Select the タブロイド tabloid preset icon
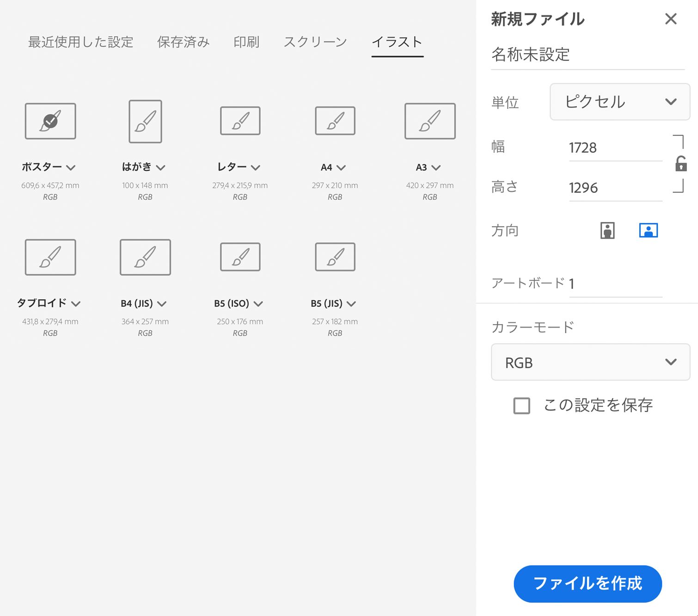 [x=50, y=257]
